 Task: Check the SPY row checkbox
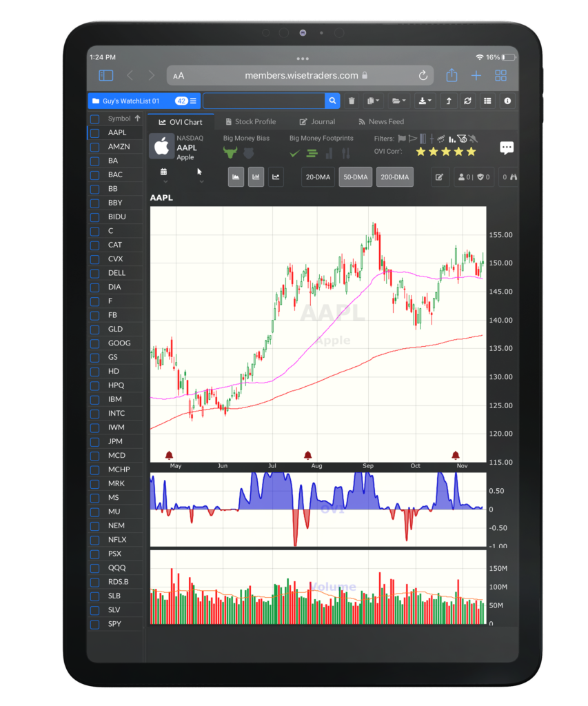(x=95, y=624)
